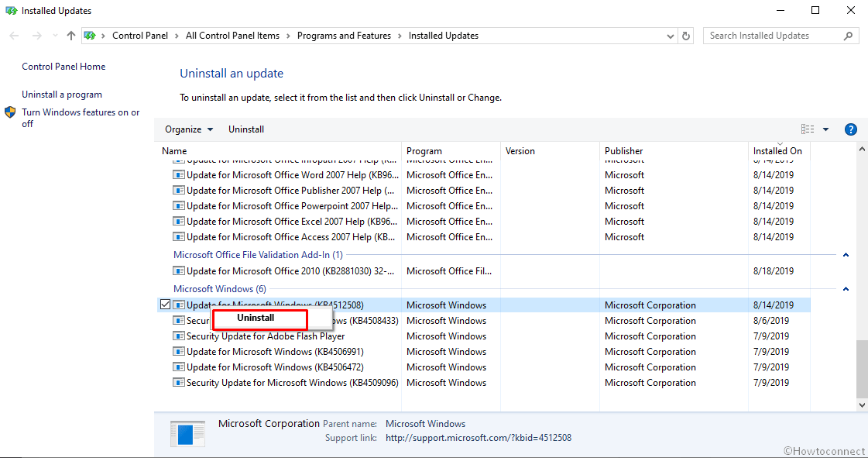The image size is (868, 458).
Task: Click the Forward navigation arrow
Action: [36, 36]
